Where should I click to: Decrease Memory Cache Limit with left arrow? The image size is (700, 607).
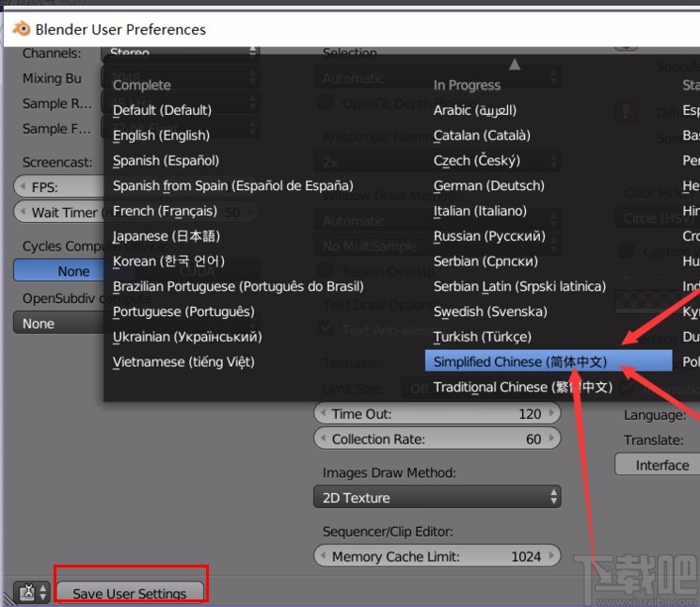(x=323, y=555)
